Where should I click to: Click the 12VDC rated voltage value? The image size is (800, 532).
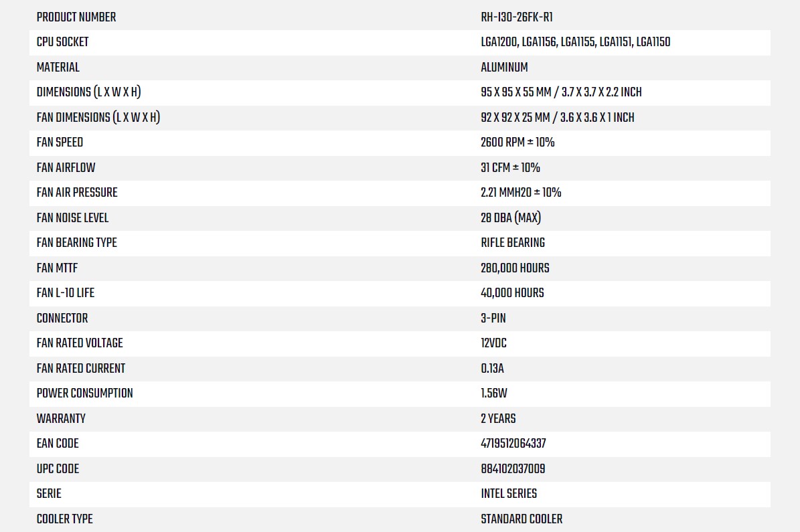click(x=493, y=343)
